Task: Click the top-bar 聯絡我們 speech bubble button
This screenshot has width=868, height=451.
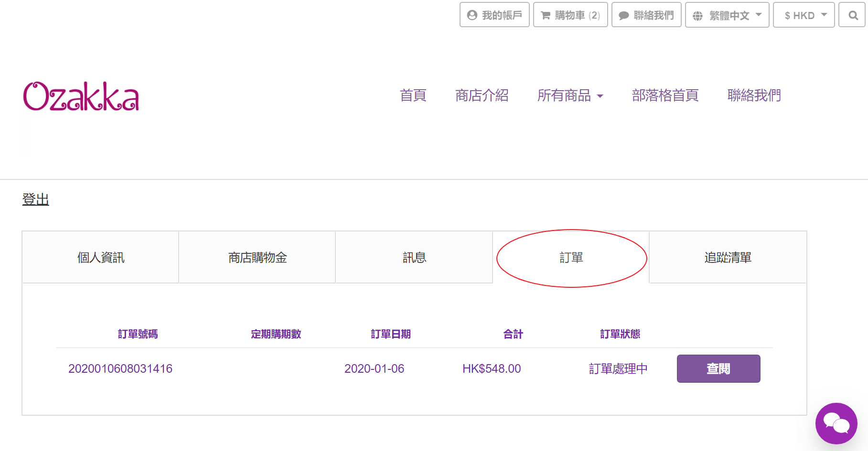Action: (x=646, y=15)
